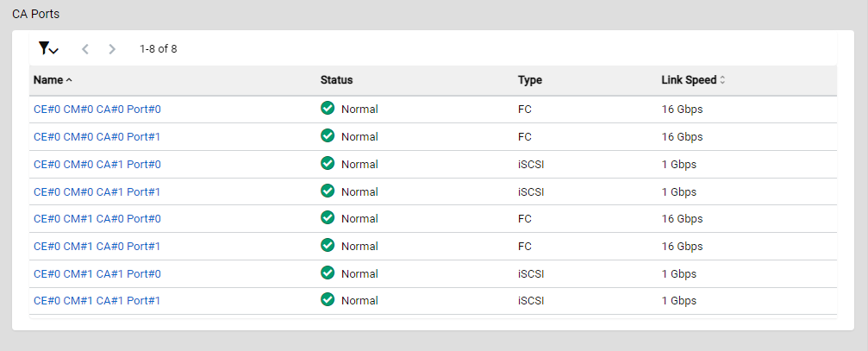868x351 pixels.
Task: Click status check icon for CM#1 CA#0 Port#0
Action: [328, 218]
